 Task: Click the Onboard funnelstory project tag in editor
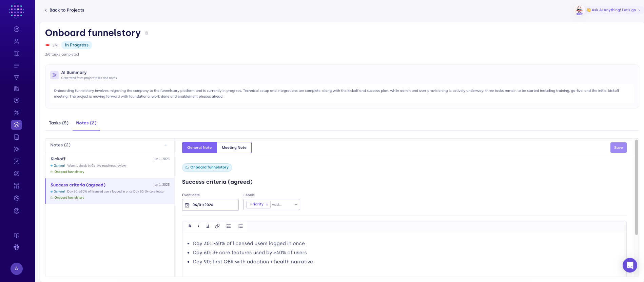coord(207,167)
